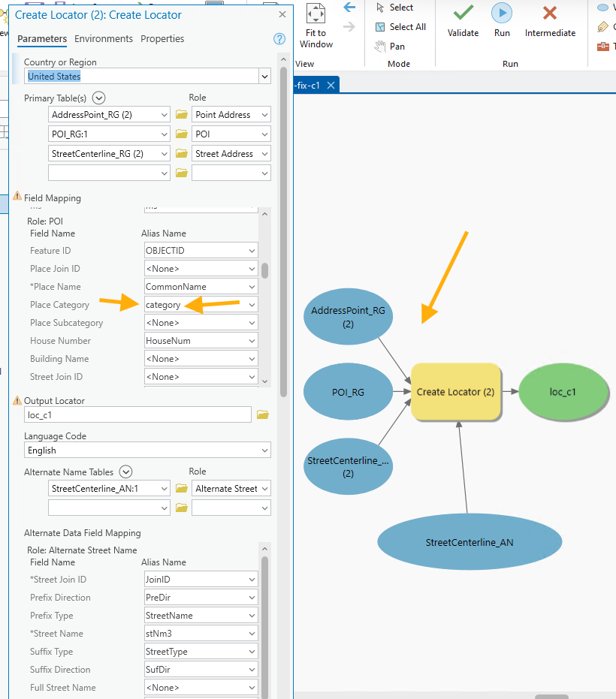616x699 pixels.
Task: Browse folder for AddressPoint_RG primary table
Action: tap(181, 115)
